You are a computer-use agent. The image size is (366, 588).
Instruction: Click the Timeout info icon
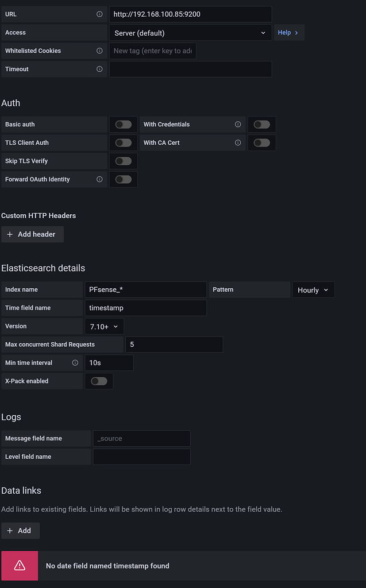pos(99,69)
